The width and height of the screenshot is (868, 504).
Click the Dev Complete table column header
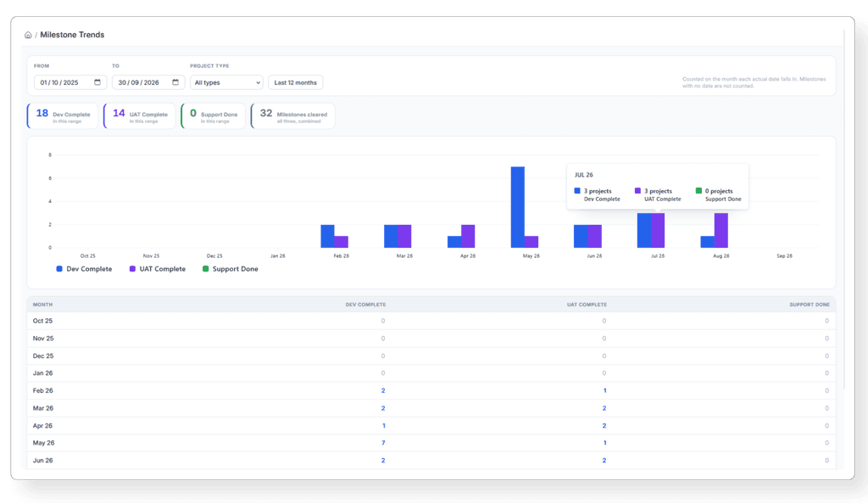coord(365,305)
